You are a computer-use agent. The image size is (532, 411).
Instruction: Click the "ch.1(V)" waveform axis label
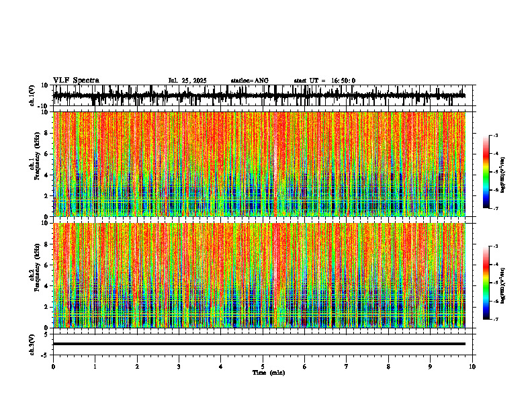[32, 95]
